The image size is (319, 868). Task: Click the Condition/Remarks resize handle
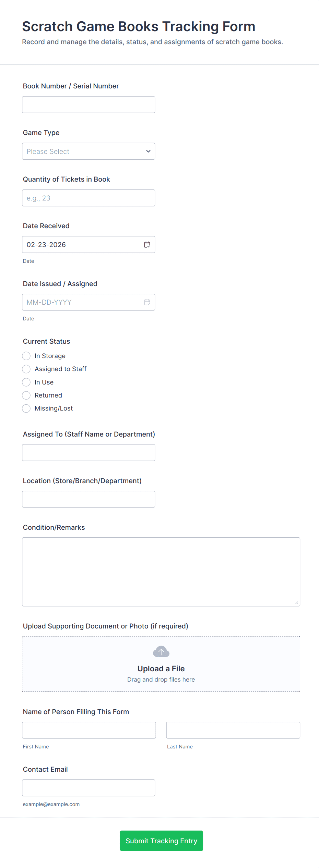point(296,603)
